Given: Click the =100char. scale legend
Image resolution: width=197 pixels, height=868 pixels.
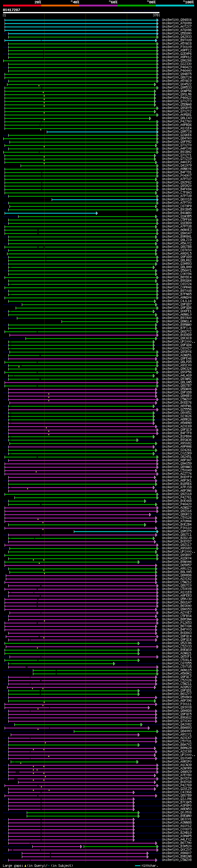Looking at the screenshot, I should 146,866.
